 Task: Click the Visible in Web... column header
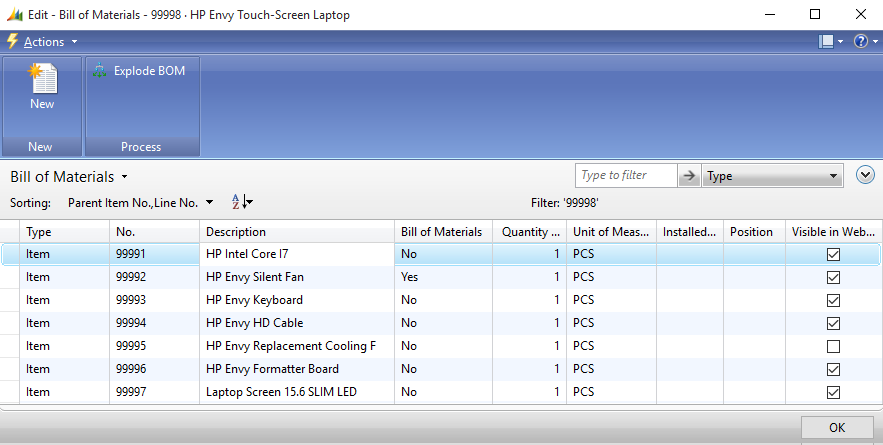point(833,232)
